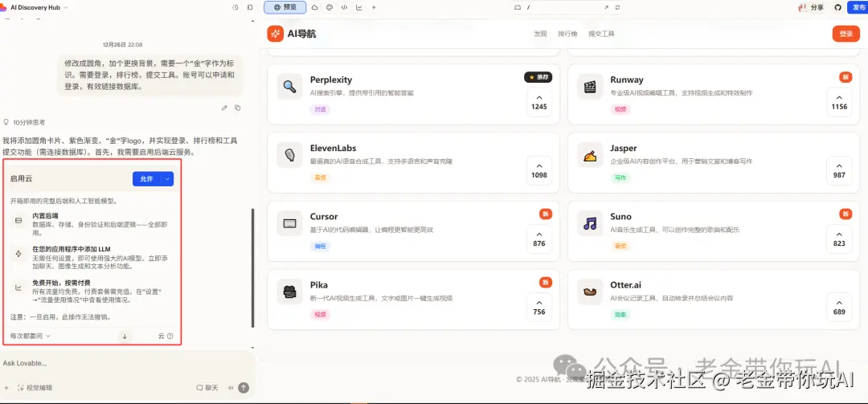Image resolution: width=868 pixels, height=404 pixels.
Task: Click the 写作 tag on Jasper
Action: [620, 178]
